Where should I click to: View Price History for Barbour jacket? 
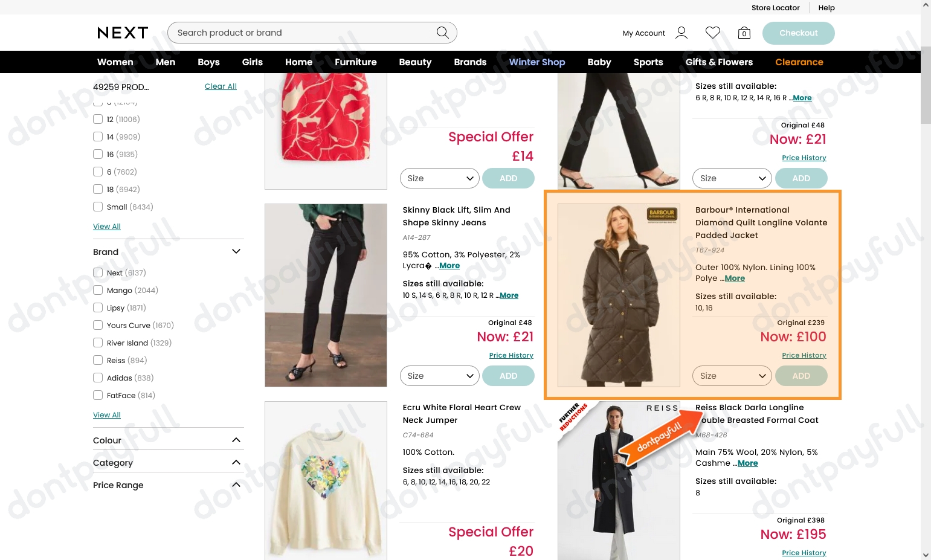(804, 355)
